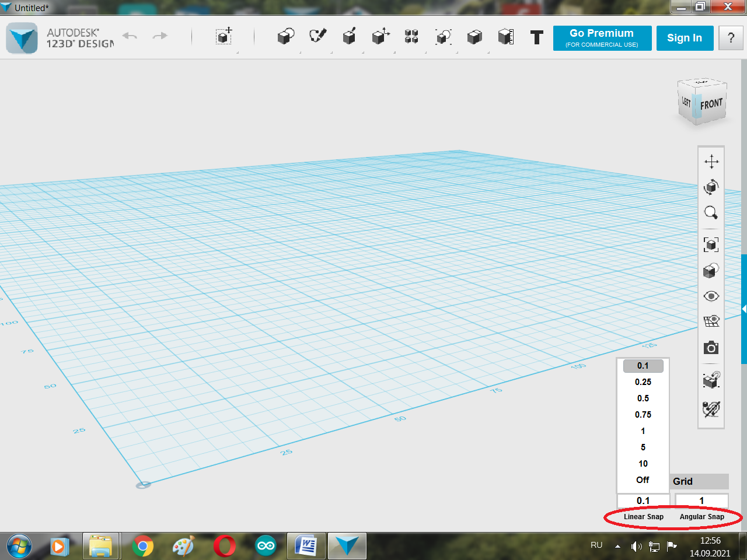747x560 pixels.
Task: Choose 10 linear snap value
Action: point(643,464)
